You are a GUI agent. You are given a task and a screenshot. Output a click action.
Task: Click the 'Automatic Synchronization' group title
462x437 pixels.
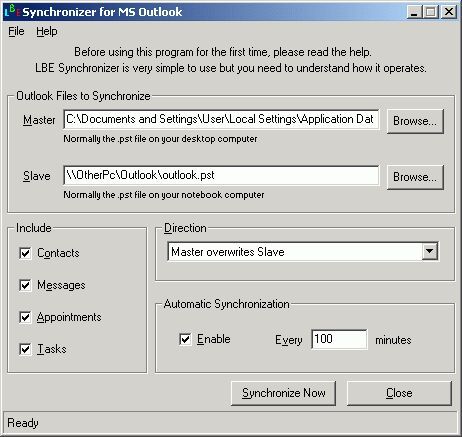pos(227,304)
